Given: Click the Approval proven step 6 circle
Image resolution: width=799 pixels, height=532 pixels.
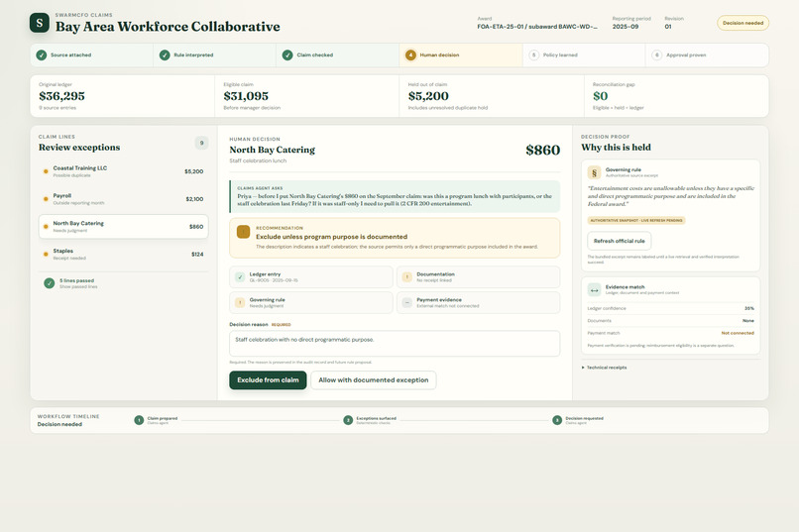Looking at the screenshot, I should 657,54.
